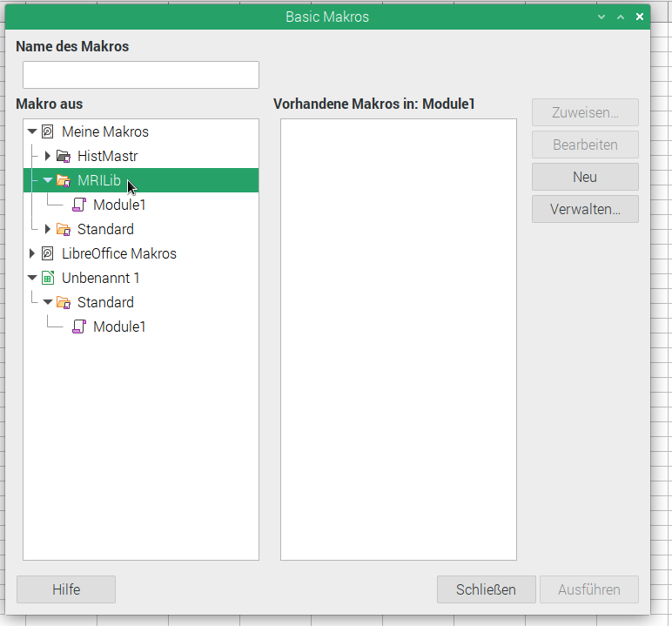Collapse the highlighted MRILib library arrow
The width and height of the screenshot is (672, 626).
pyautogui.click(x=48, y=181)
